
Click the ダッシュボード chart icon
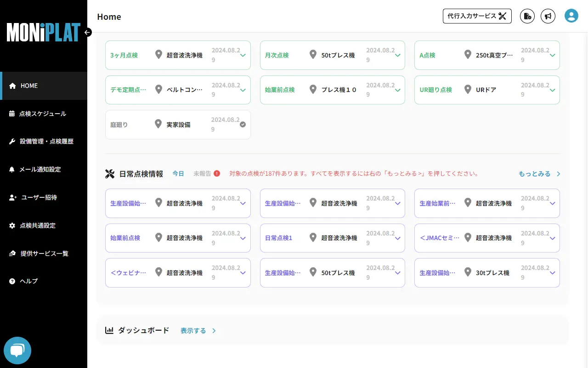[x=109, y=330]
